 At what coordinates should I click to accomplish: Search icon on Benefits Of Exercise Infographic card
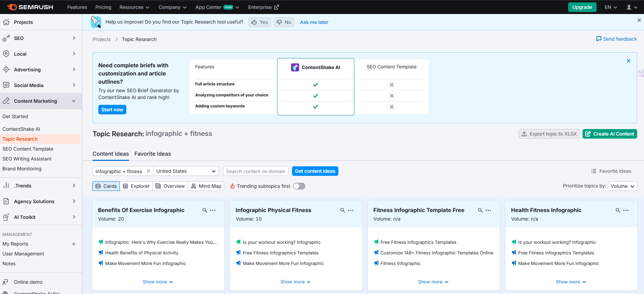(x=205, y=210)
